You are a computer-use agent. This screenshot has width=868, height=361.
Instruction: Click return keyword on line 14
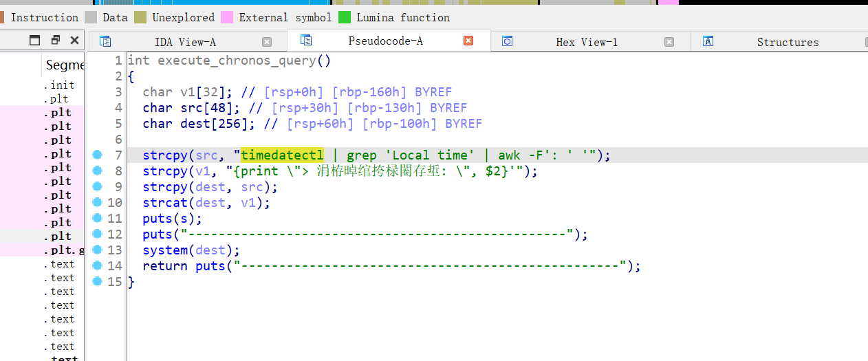point(165,266)
